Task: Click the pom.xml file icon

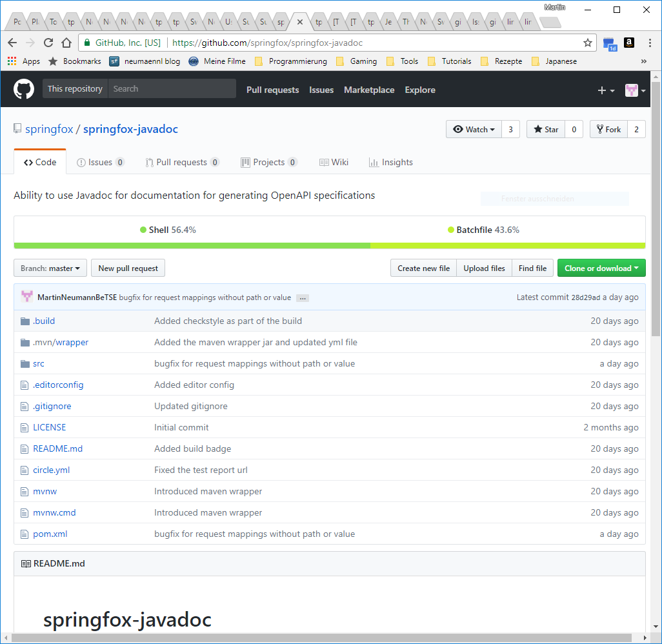Action: [24, 534]
